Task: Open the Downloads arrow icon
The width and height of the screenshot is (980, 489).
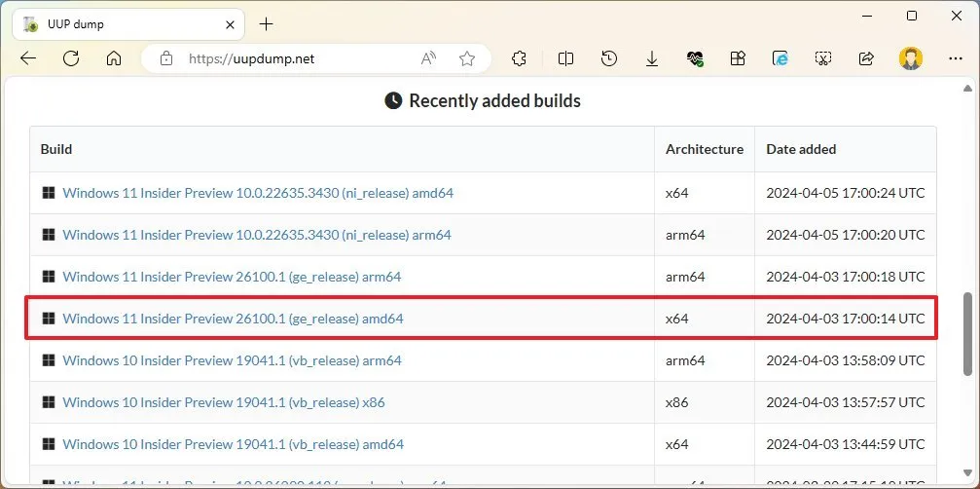Action: click(x=652, y=58)
